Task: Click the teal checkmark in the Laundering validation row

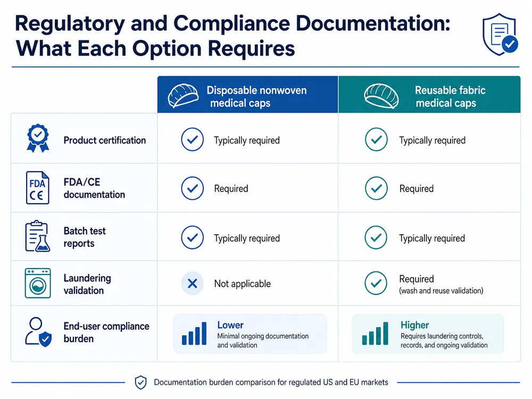Action: click(376, 283)
